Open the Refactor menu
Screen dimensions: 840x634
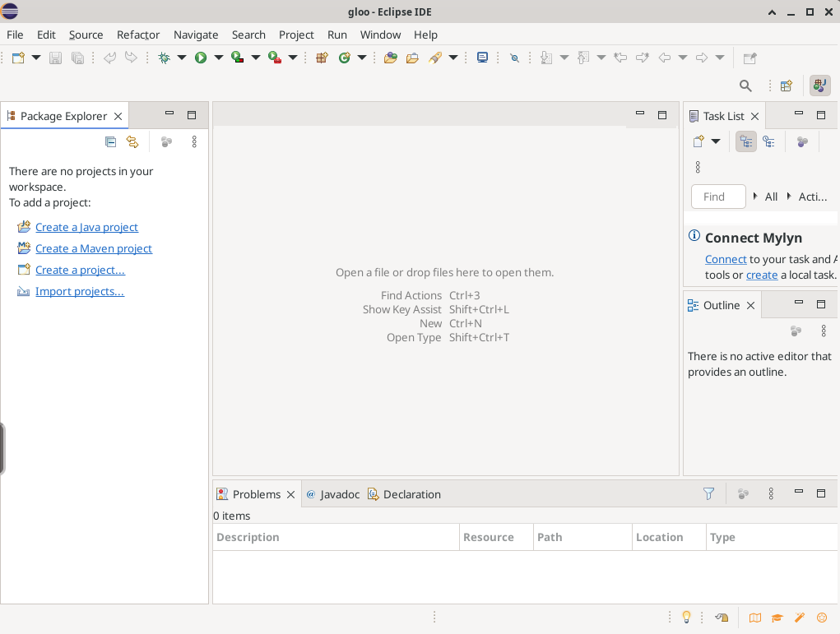click(138, 35)
